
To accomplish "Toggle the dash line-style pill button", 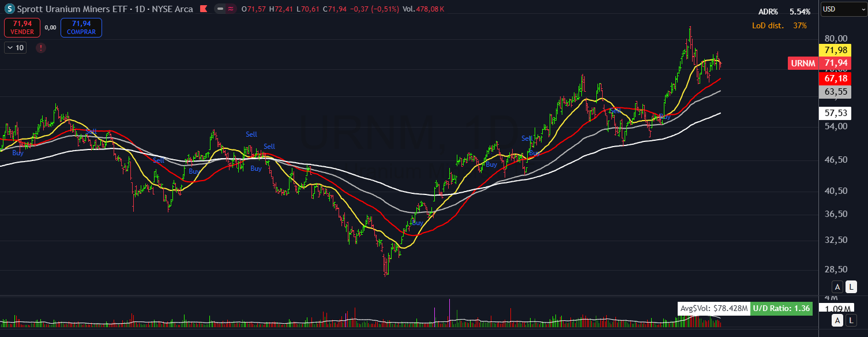I will (221, 9).
